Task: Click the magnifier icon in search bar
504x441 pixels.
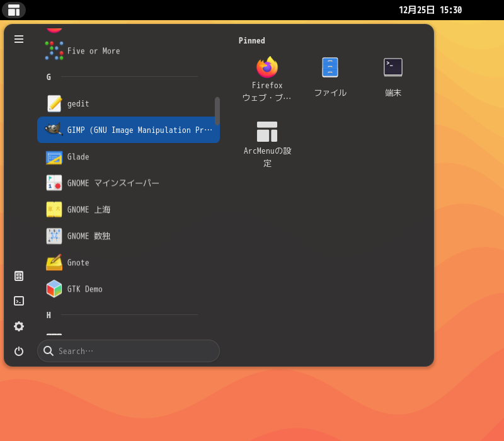Action: pyautogui.click(x=49, y=351)
